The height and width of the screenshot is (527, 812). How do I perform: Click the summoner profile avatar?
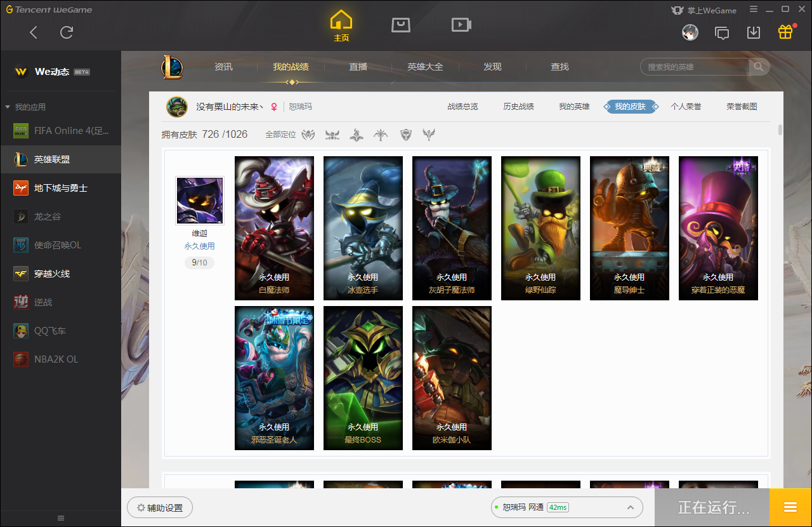coord(177,107)
